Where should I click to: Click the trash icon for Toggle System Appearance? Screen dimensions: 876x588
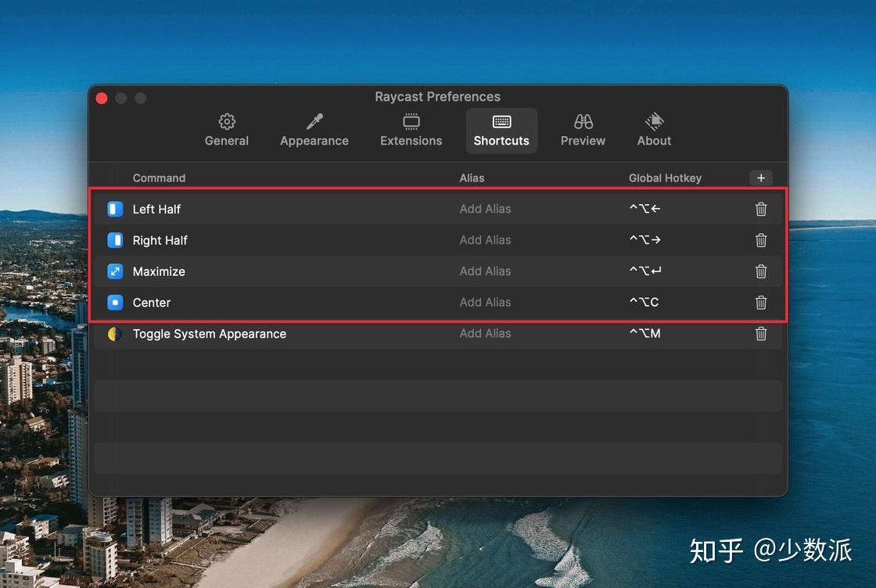(761, 334)
